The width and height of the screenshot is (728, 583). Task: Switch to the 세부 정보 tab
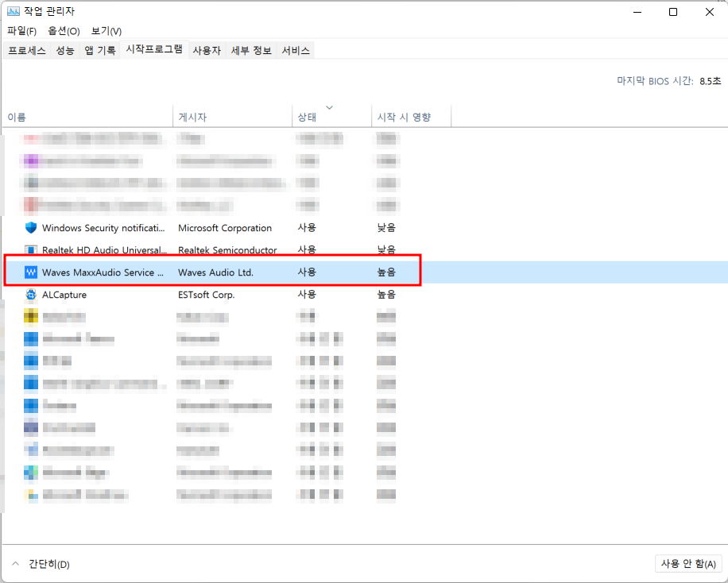(x=251, y=50)
